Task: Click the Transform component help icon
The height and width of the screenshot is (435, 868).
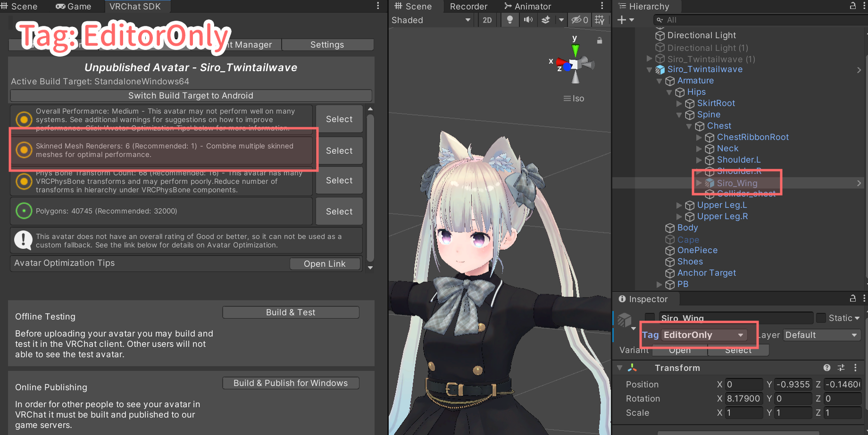Action: click(x=827, y=368)
